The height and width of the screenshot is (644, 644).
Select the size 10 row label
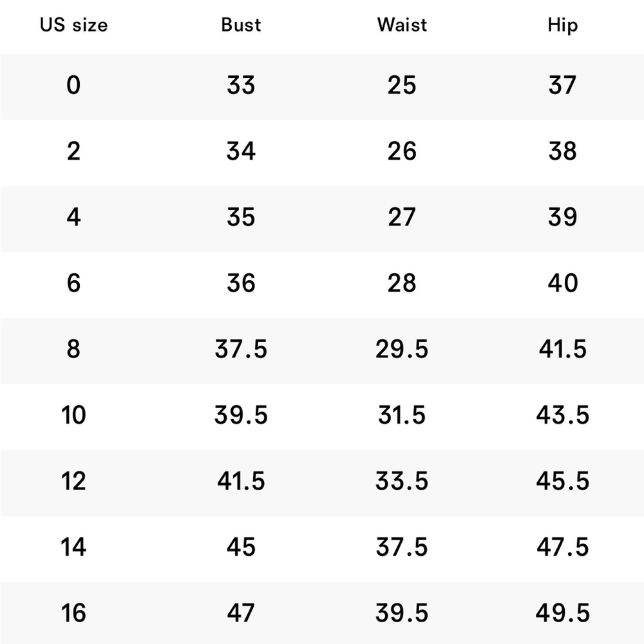click(73, 415)
